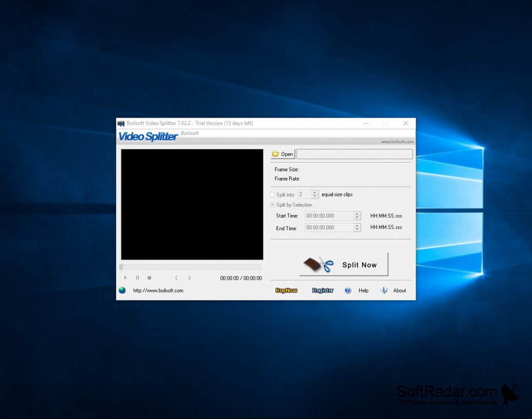The width and height of the screenshot is (532, 419).
Task: Click the End Time input field
Action: point(329,228)
